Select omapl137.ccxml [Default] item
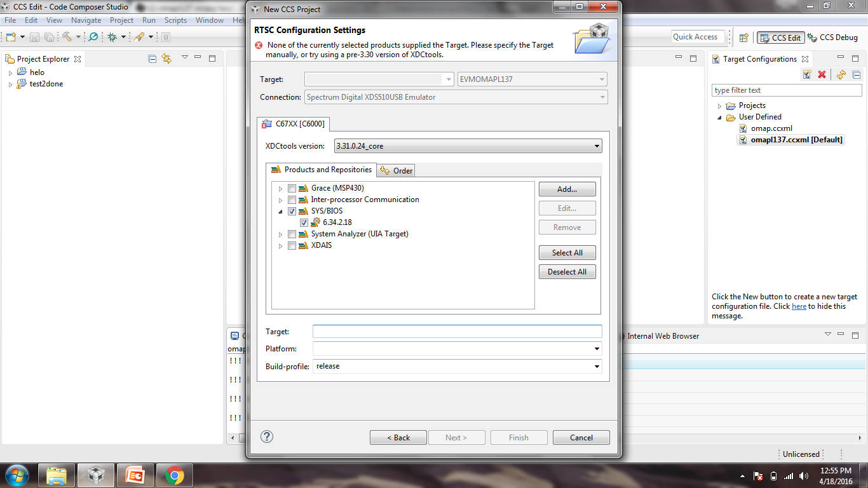 tap(797, 140)
